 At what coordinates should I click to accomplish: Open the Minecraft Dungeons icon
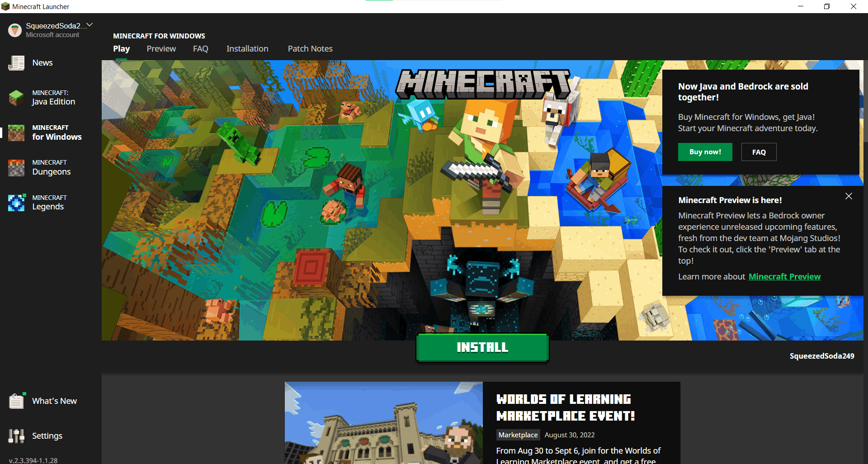point(16,168)
